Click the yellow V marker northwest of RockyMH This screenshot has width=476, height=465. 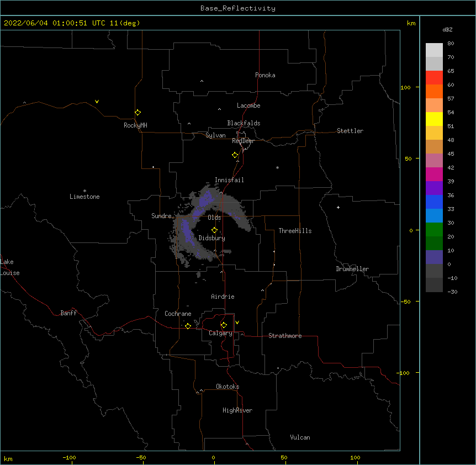tap(97, 102)
